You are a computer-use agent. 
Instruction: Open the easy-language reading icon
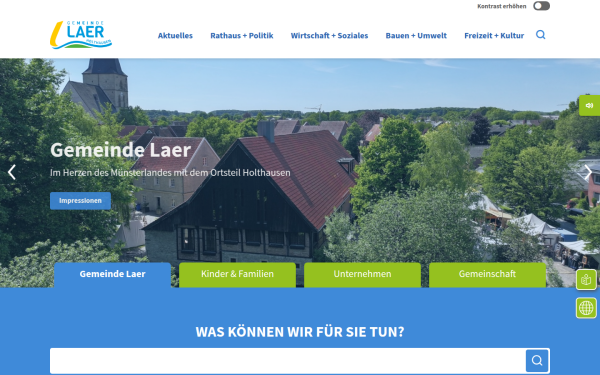(x=586, y=279)
